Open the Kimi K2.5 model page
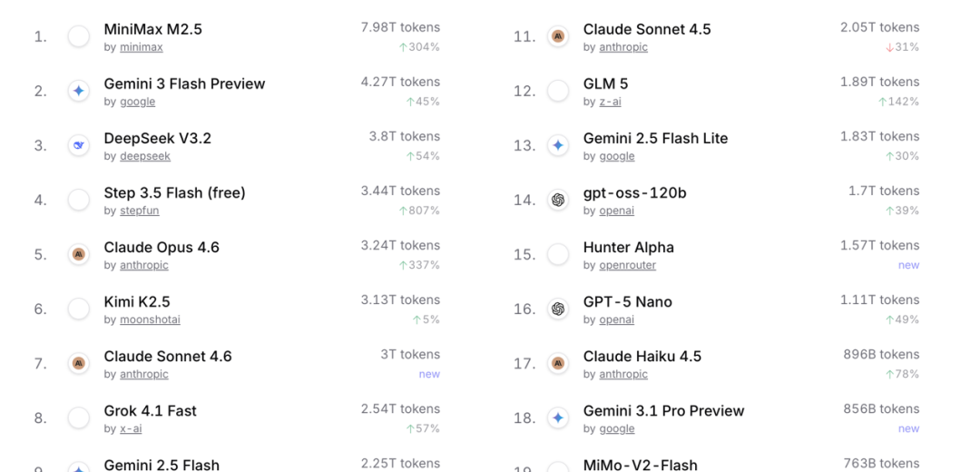 pos(137,301)
